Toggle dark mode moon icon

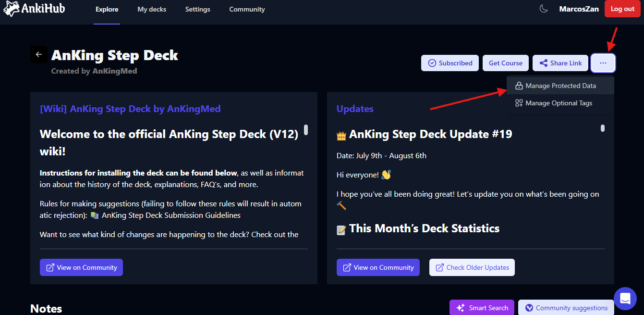[x=544, y=9]
